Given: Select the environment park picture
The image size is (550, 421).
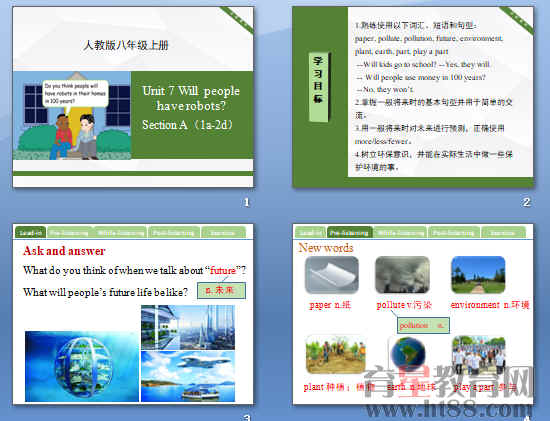Looking at the screenshot, I should (x=478, y=275).
